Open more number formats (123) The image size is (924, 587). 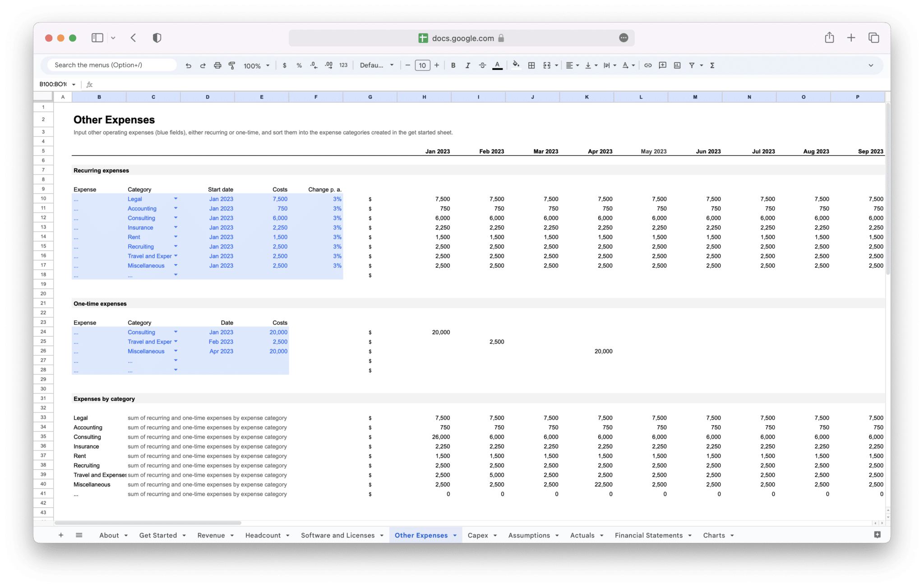343,65
